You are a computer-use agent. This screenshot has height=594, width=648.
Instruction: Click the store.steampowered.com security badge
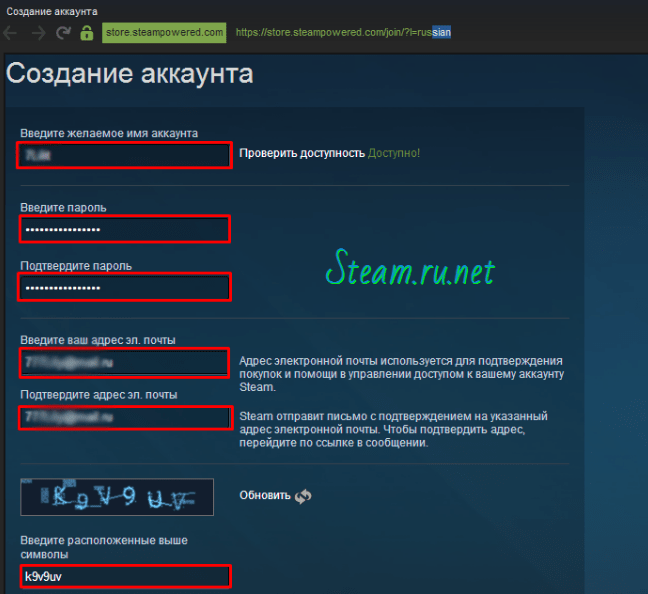tap(164, 33)
